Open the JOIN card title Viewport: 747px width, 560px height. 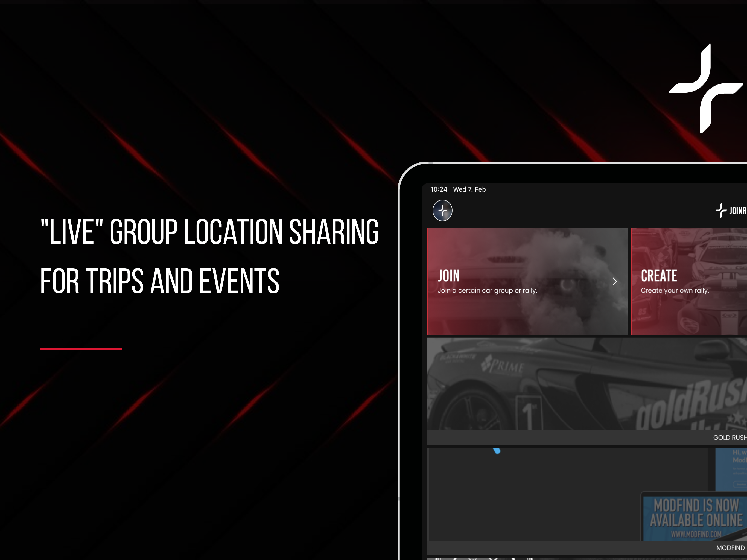click(449, 276)
